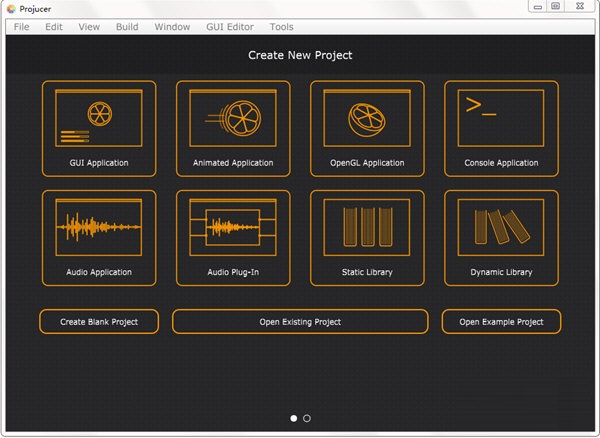Open the Window menu
600x438 pixels.
172,27
